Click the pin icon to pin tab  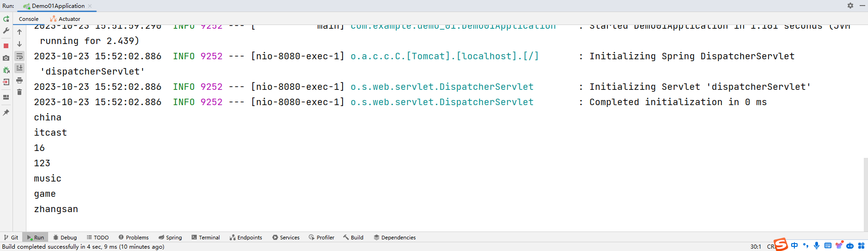point(6,113)
